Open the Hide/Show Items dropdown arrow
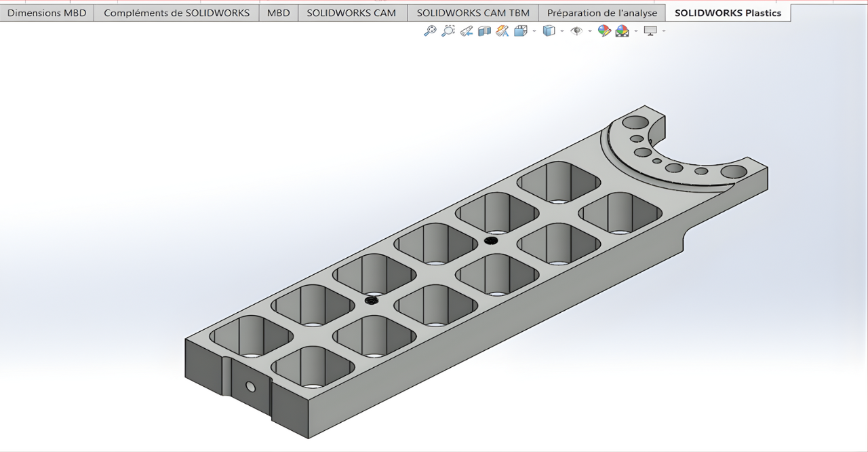868x452 pixels. pos(590,31)
